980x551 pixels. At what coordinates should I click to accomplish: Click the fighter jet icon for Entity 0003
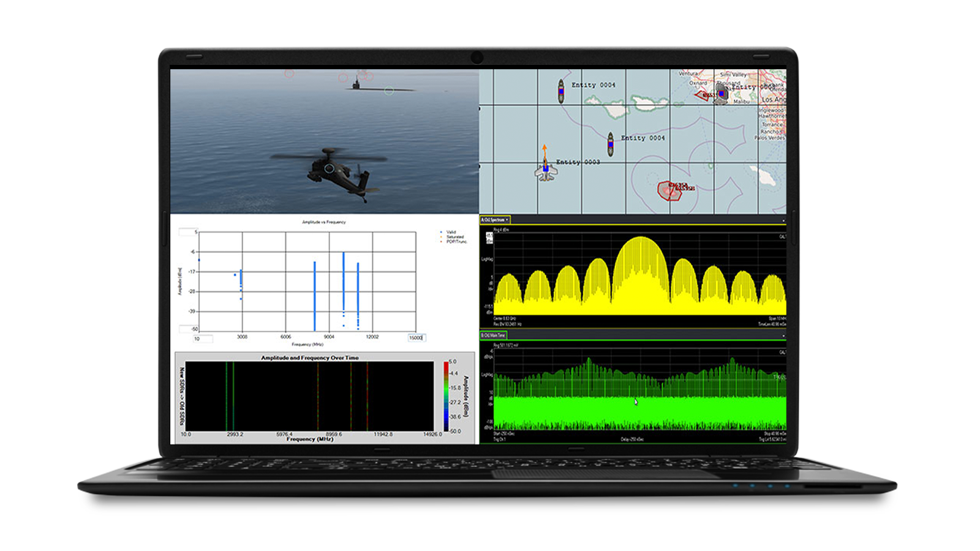point(545,171)
